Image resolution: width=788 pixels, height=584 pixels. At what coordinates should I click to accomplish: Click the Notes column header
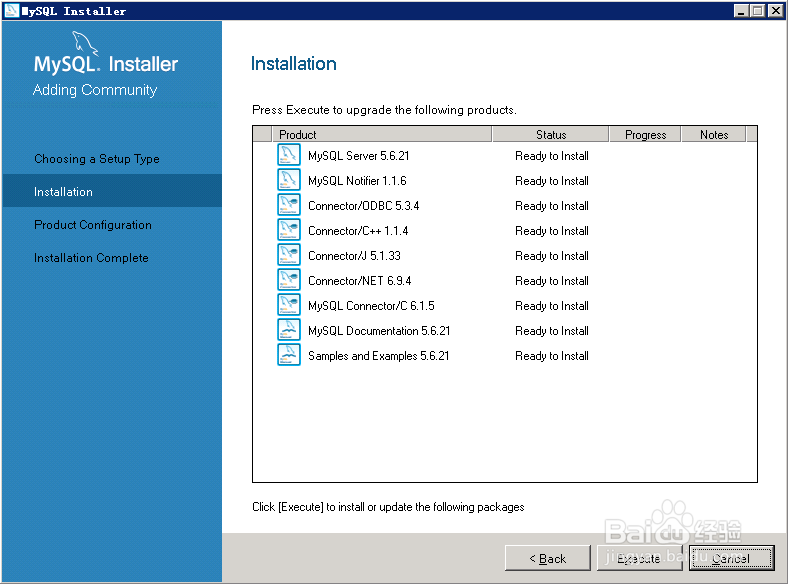(x=714, y=135)
